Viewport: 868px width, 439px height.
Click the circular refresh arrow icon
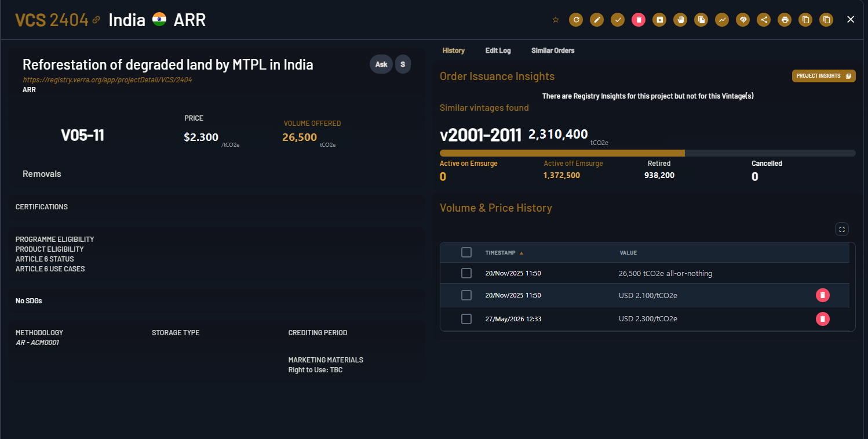coord(576,20)
